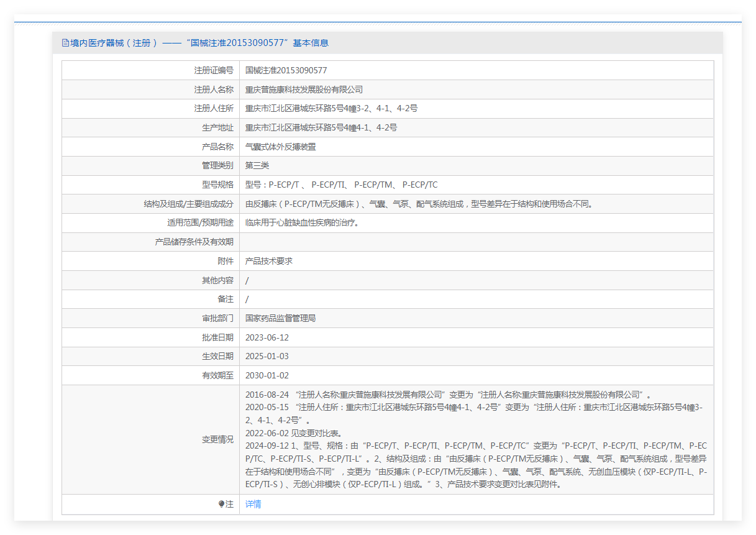The image size is (756, 535).
Task: Click the 备注 label
Action: pyautogui.click(x=226, y=300)
